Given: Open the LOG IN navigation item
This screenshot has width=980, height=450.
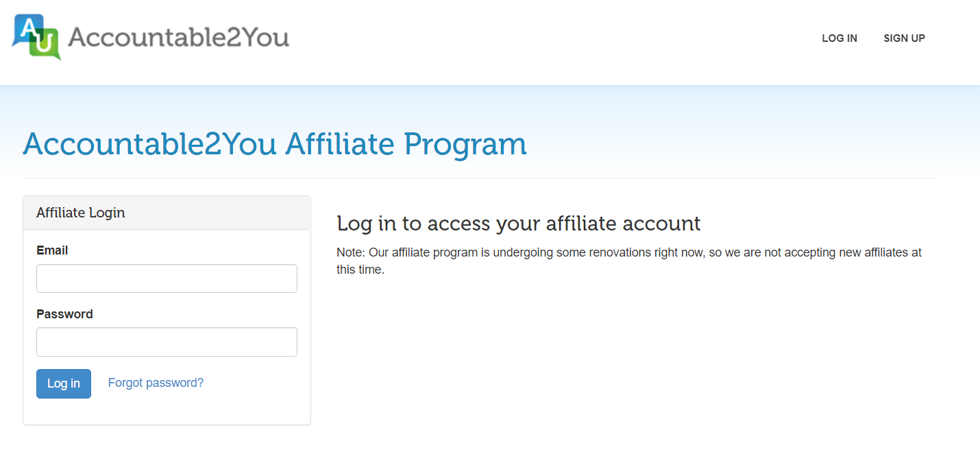Looking at the screenshot, I should point(840,38).
